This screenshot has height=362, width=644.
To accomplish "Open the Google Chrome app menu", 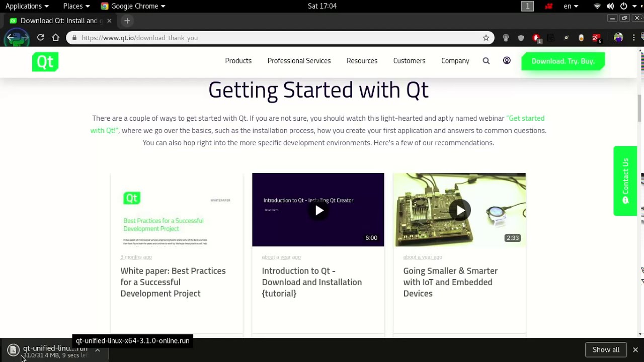I will (133, 6).
